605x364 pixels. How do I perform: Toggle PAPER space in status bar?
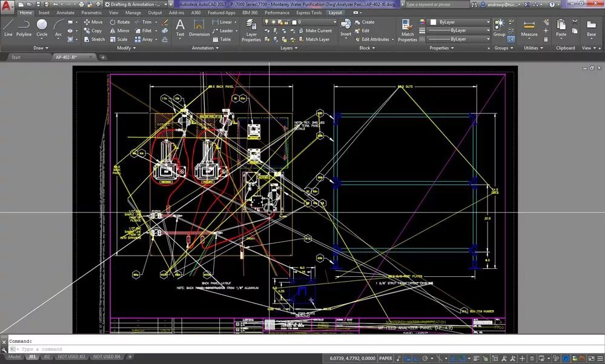pos(385,358)
